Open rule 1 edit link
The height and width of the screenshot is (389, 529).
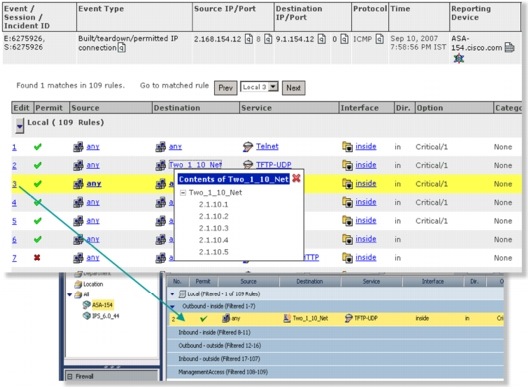(14, 147)
